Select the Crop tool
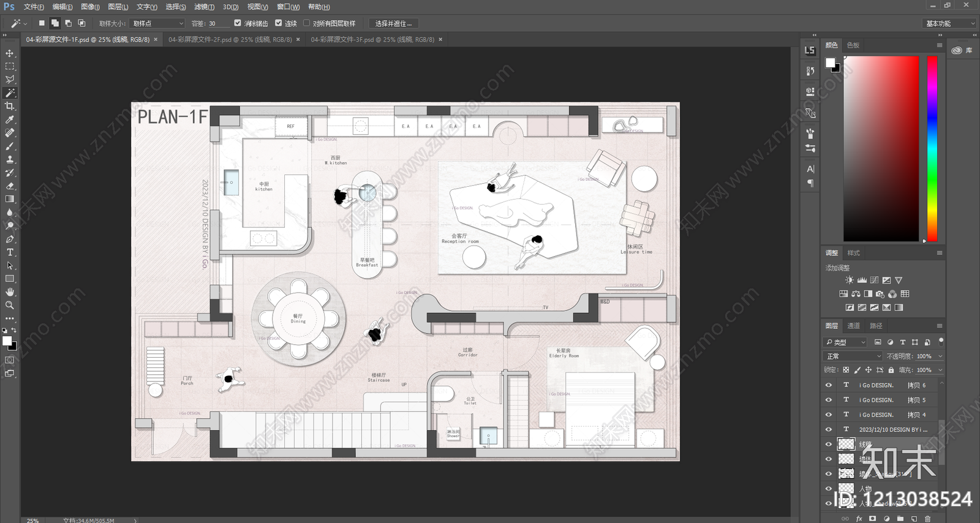This screenshot has height=523, width=980. pos(10,106)
